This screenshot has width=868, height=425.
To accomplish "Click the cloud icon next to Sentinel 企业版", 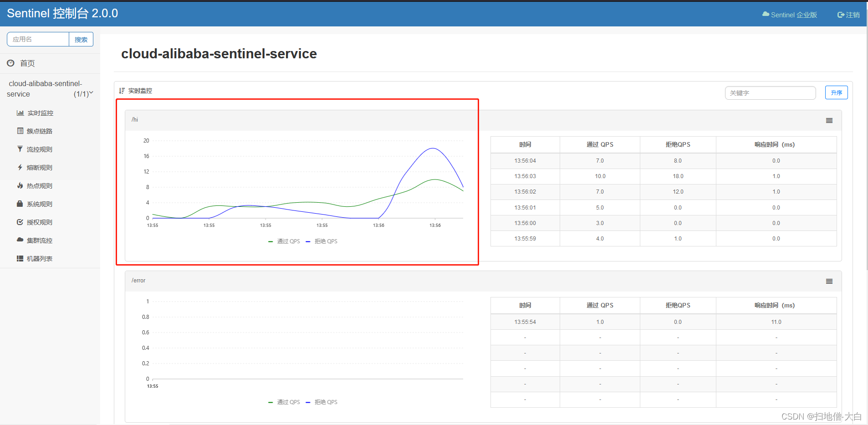I will click(766, 15).
